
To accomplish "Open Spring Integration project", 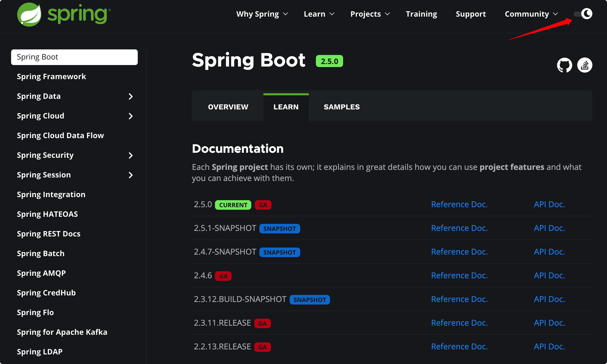I will coord(51,194).
